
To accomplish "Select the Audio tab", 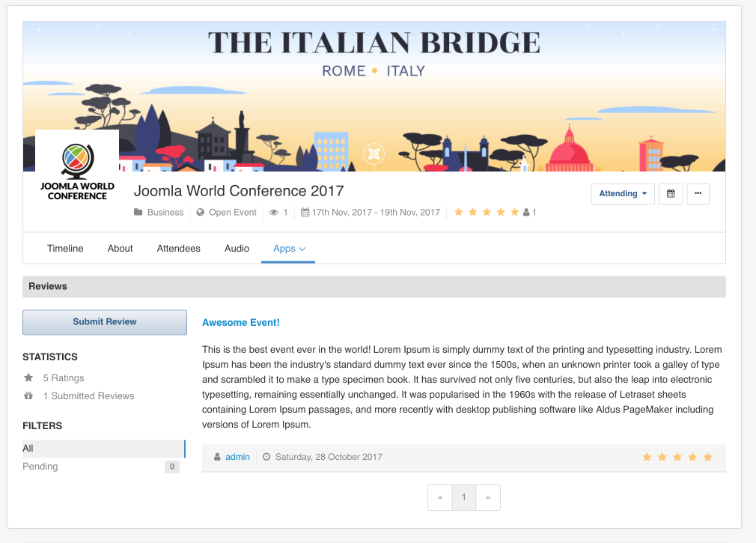I will (237, 249).
